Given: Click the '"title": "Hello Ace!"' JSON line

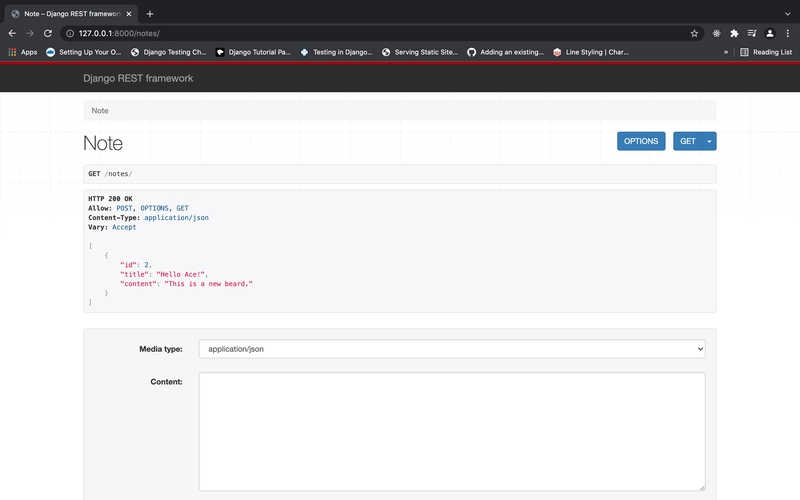Looking at the screenshot, I should click(x=164, y=274).
